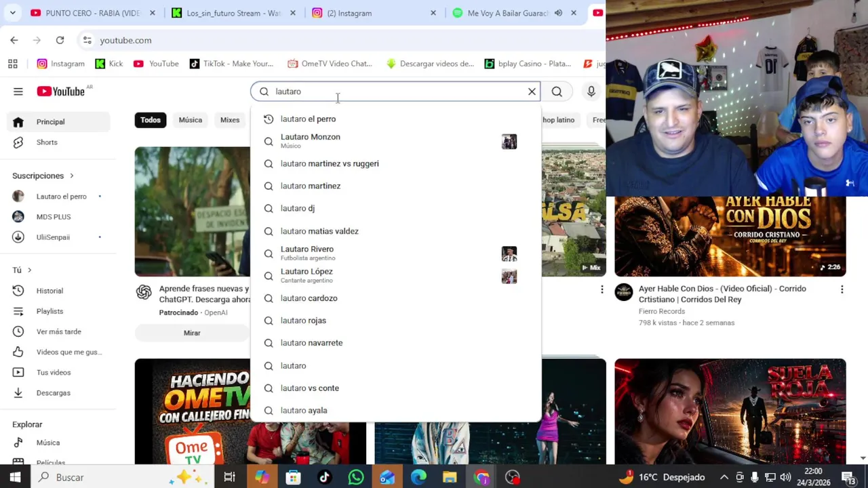Choose suggestion 'lautaro cardozo'
Image resolution: width=868 pixels, height=488 pixels.
pos(396,298)
